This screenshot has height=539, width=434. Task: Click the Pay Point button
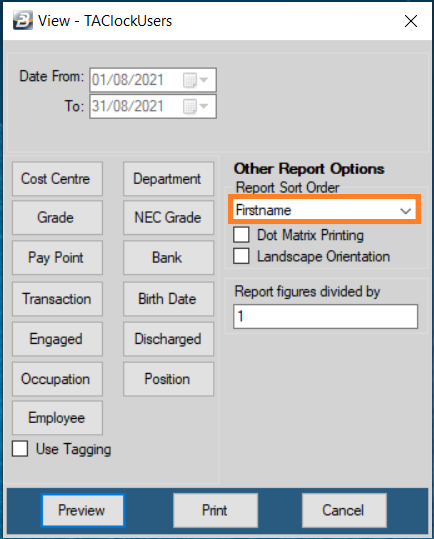point(57,257)
